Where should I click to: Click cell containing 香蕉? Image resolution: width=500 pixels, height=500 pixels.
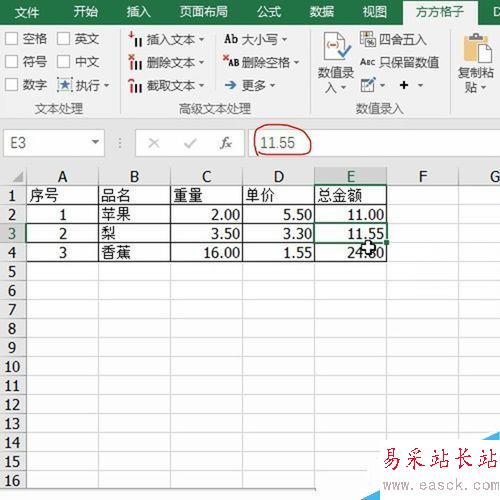pos(134,252)
